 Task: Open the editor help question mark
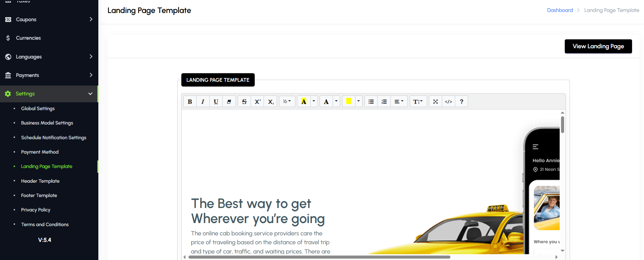[x=461, y=102]
